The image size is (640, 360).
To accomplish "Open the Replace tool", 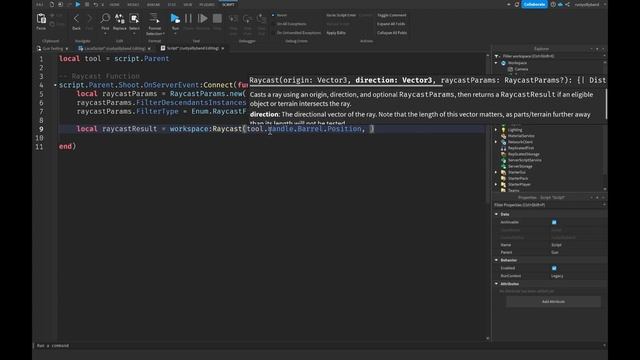I will (x=120, y=18).
